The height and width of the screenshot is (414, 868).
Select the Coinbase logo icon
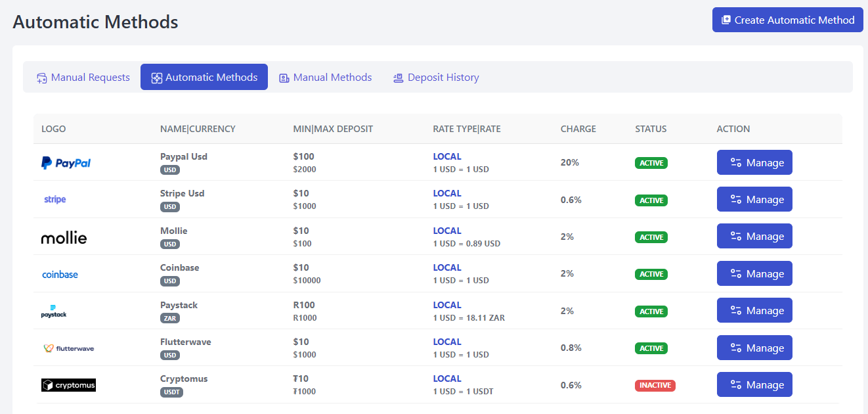pos(60,274)
